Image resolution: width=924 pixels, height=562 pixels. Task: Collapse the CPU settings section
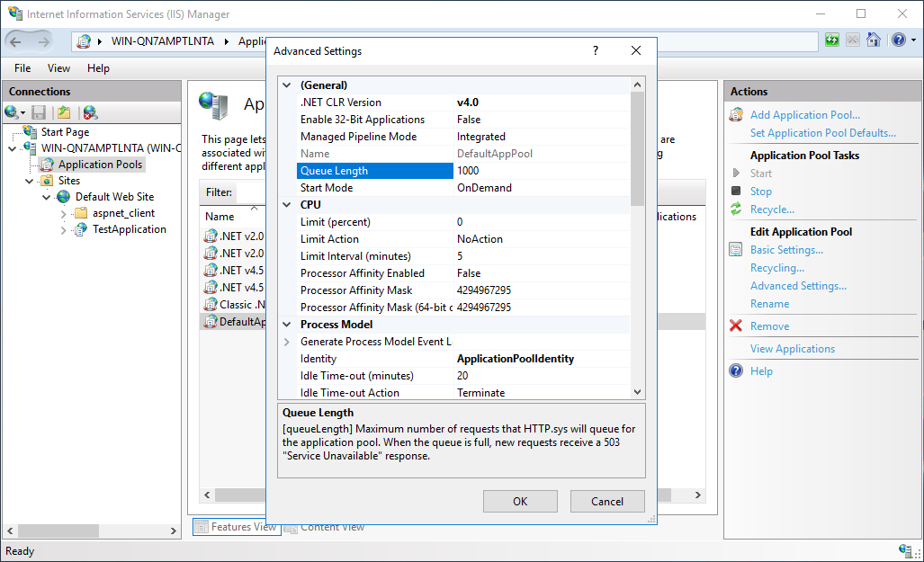click(x=285, y=205)
